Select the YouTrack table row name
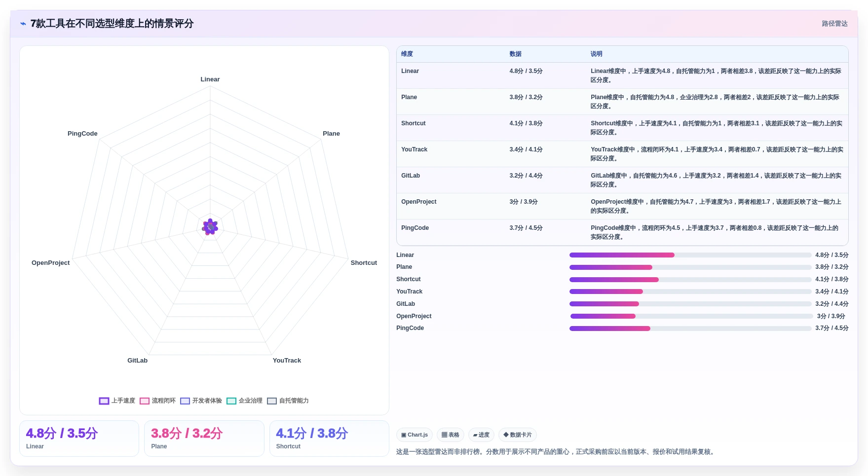The image size is (868, 476). point(415,149)
